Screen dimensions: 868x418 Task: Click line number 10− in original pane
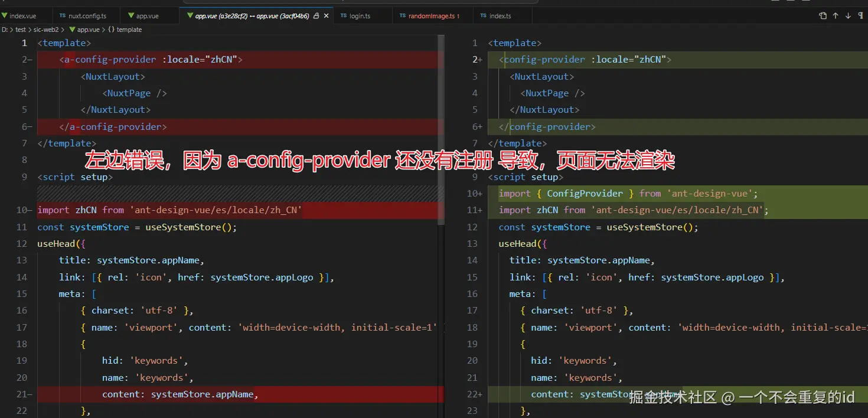click(x=24, y=210)
